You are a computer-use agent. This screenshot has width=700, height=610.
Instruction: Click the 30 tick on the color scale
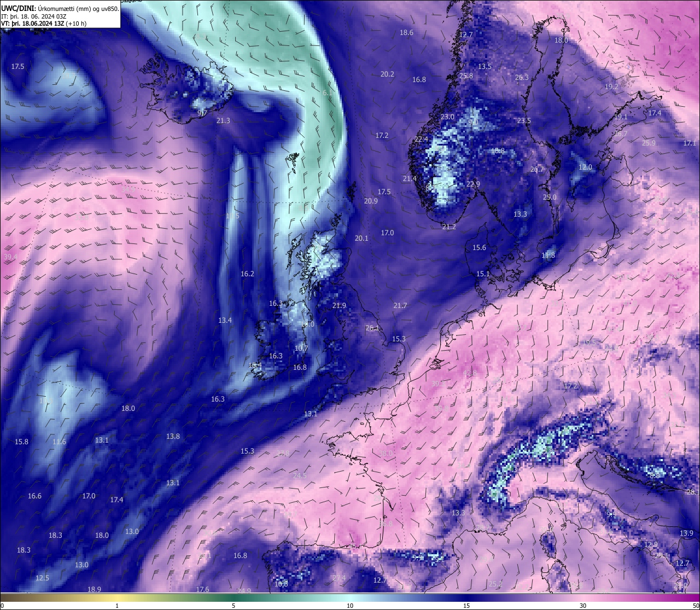[583, 606]
